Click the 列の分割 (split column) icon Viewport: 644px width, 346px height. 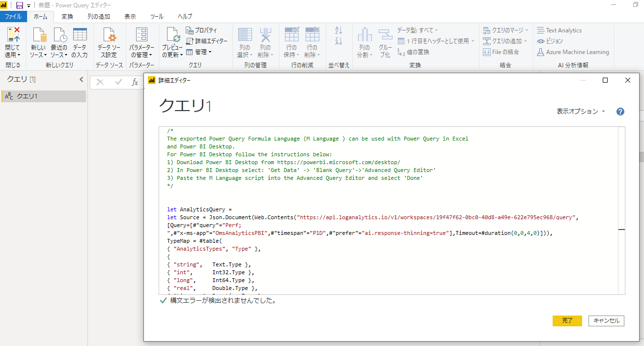pyautogui.click(x=364, y=42)
